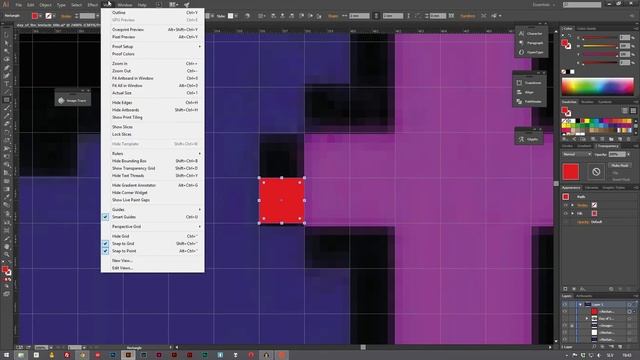
Task: Toggle visibility of Layer 1 in Layers panel
Action: coord(565,304)
